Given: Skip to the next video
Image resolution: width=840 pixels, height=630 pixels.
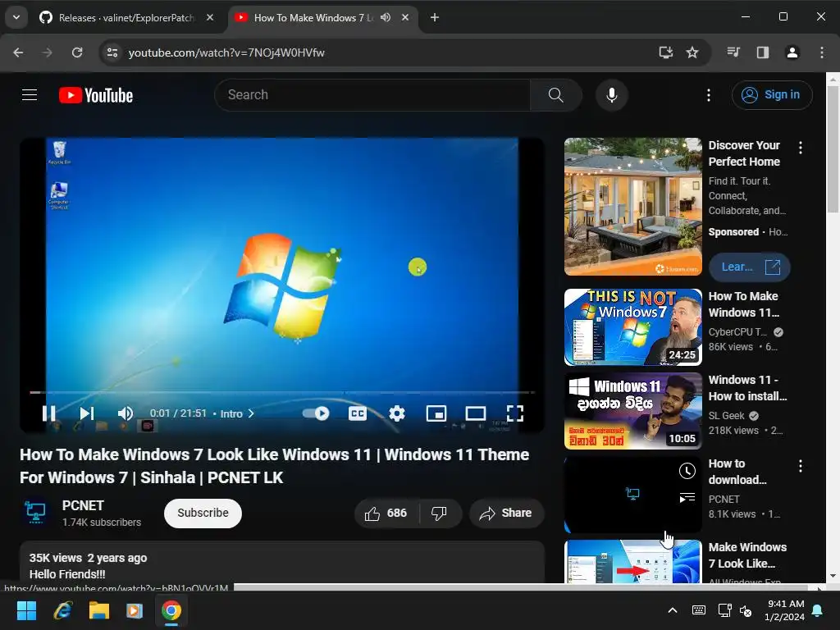Looking at the screenshot, I should coord(87,413).
